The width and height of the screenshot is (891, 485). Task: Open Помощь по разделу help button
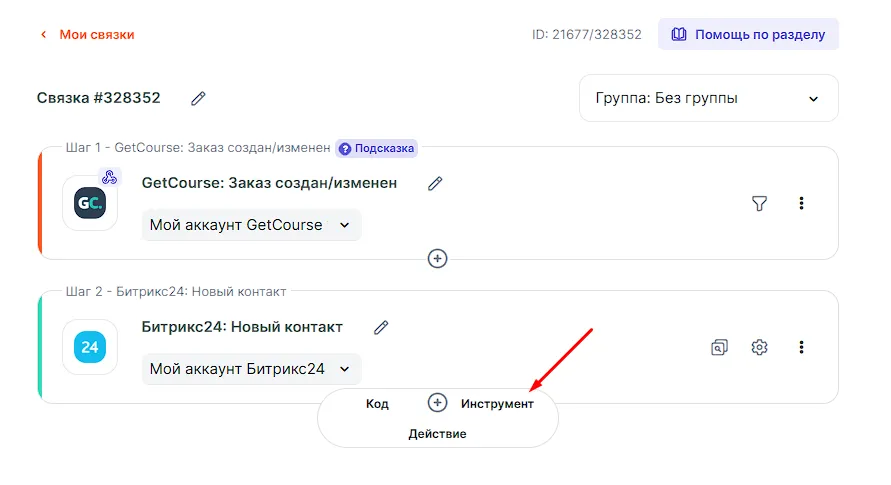pyautogui.click(x=748, y=34)
